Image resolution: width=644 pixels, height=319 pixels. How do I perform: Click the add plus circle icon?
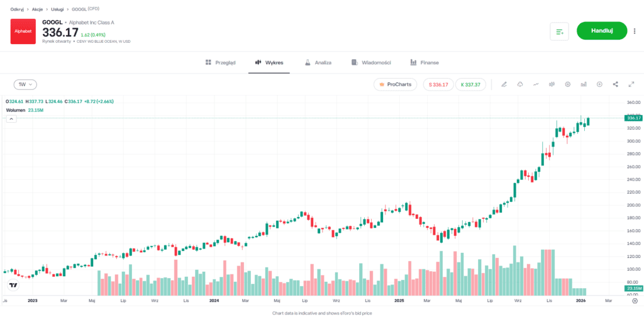(x=599, y=84)
